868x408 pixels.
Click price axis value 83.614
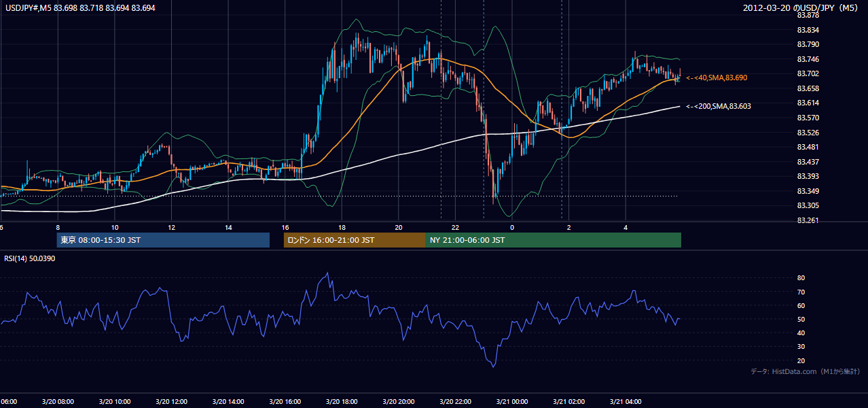coord(808,103)
